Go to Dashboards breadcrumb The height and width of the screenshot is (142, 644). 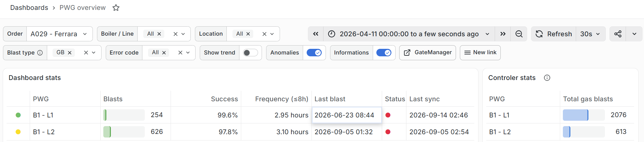(29, 8)
